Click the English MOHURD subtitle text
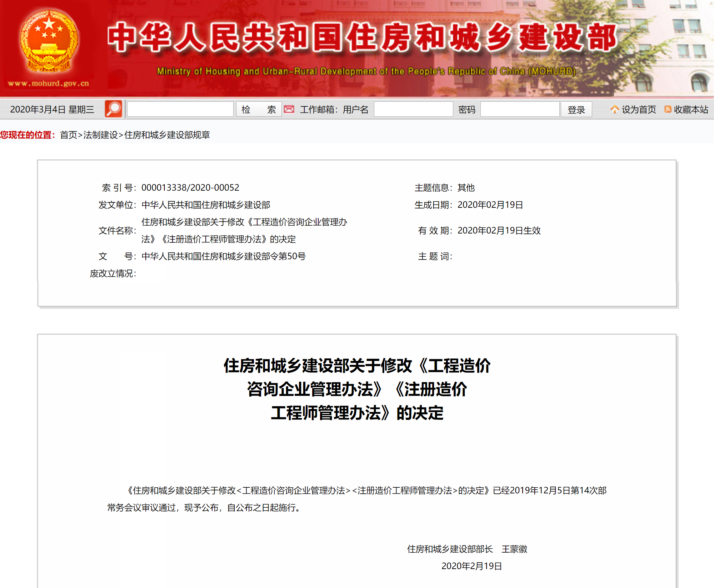 366,71
